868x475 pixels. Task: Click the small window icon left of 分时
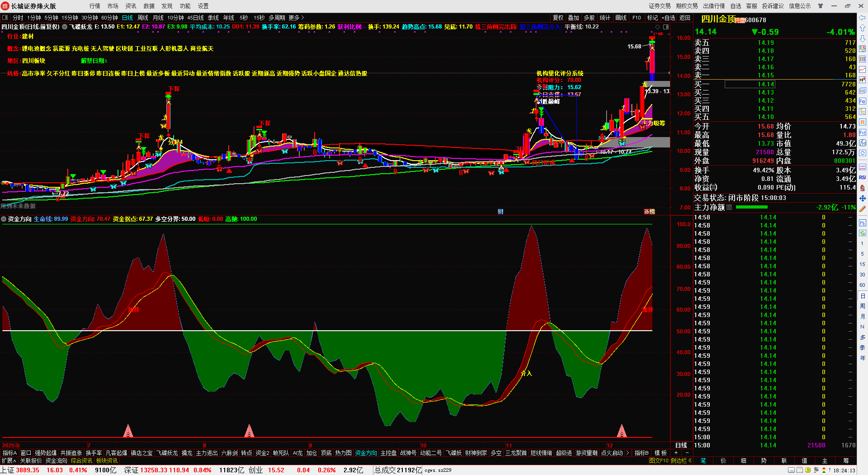[5, 18]
